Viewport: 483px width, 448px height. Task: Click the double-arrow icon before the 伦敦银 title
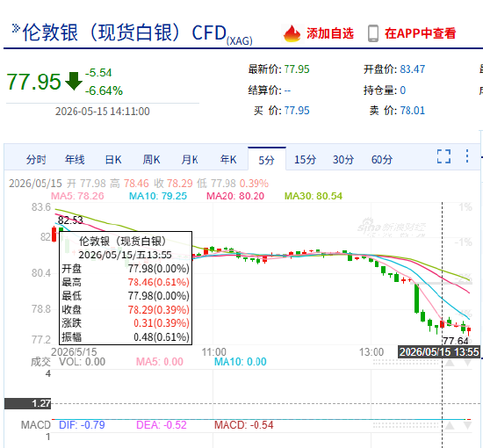point(16,29)
